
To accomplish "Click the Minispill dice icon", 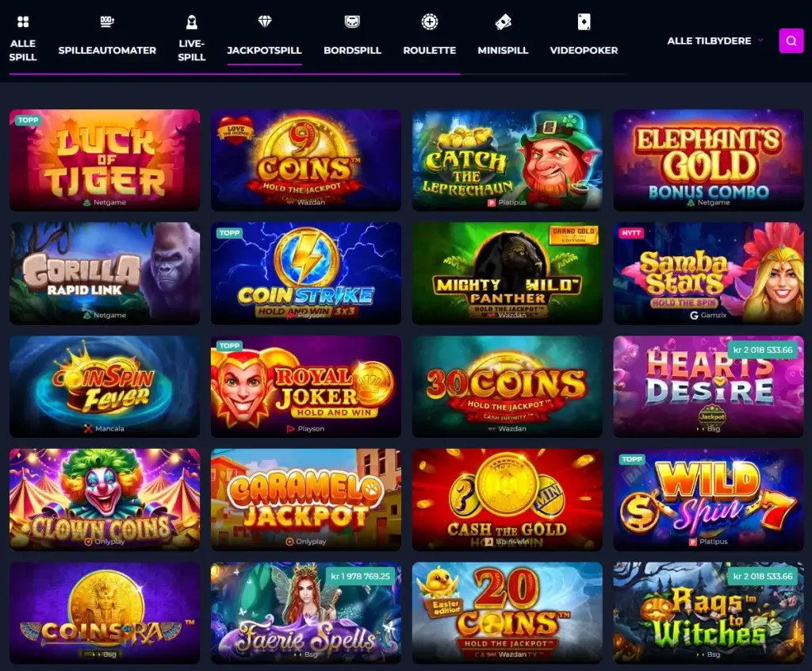I will 503,21.
